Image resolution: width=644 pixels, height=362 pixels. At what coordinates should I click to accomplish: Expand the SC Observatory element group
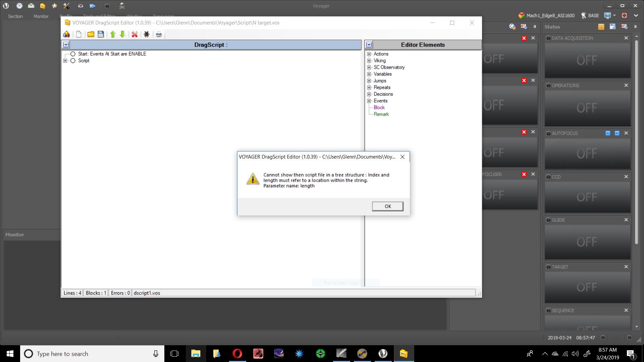point(369,67)
